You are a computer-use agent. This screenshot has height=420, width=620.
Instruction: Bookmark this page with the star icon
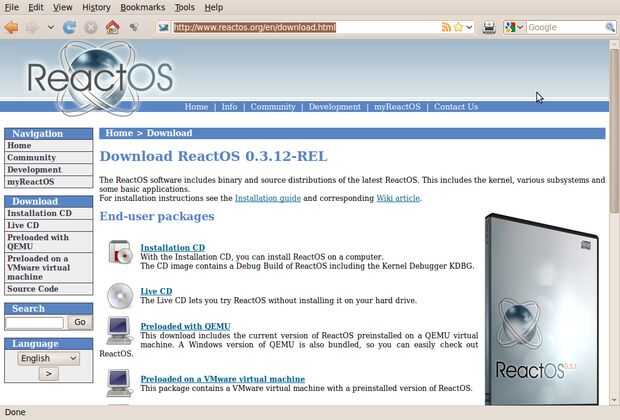coord(458,27)
